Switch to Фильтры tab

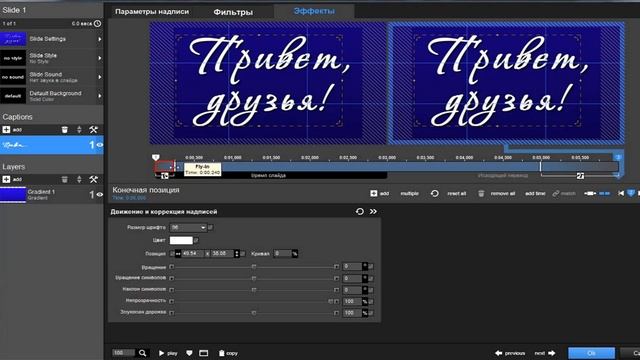pos(233,12)
